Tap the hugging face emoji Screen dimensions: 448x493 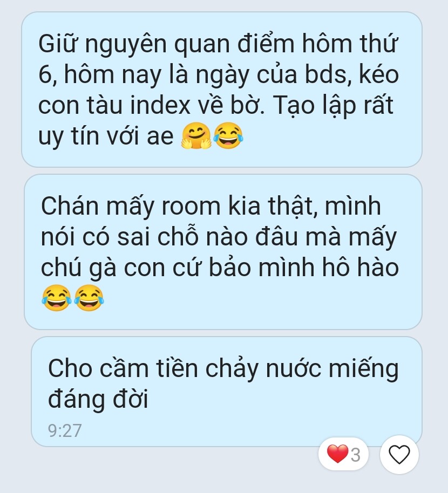tap(196, 136)
